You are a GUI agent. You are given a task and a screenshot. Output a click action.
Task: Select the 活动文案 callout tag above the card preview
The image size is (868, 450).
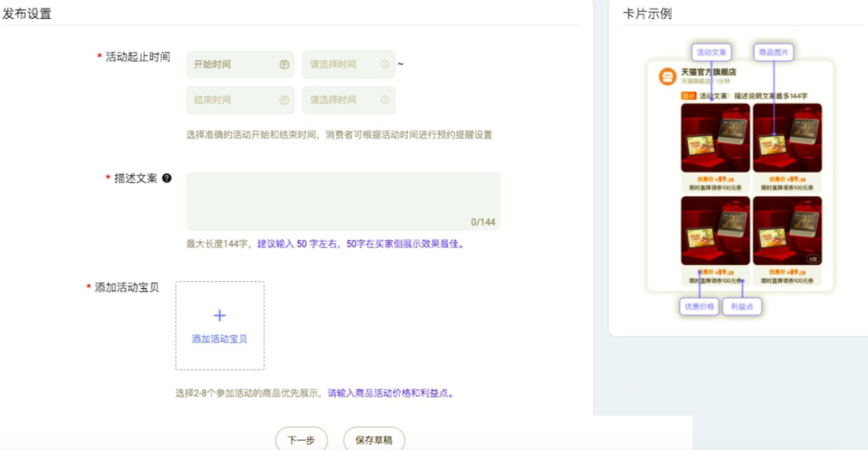713,51
